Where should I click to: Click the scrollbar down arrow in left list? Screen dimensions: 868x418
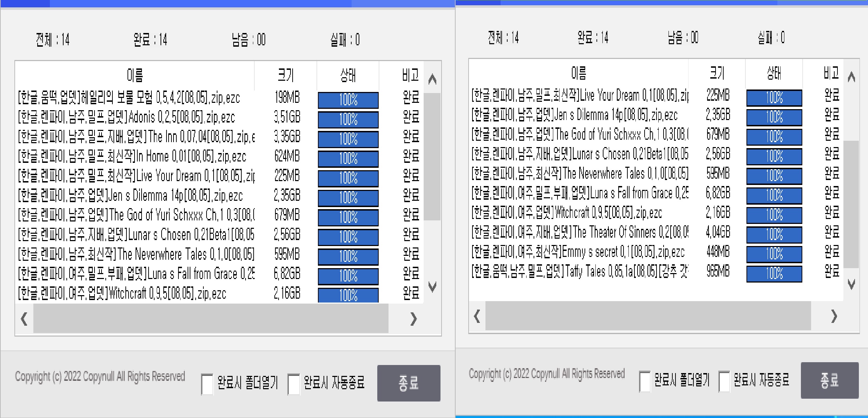(433, 287)
